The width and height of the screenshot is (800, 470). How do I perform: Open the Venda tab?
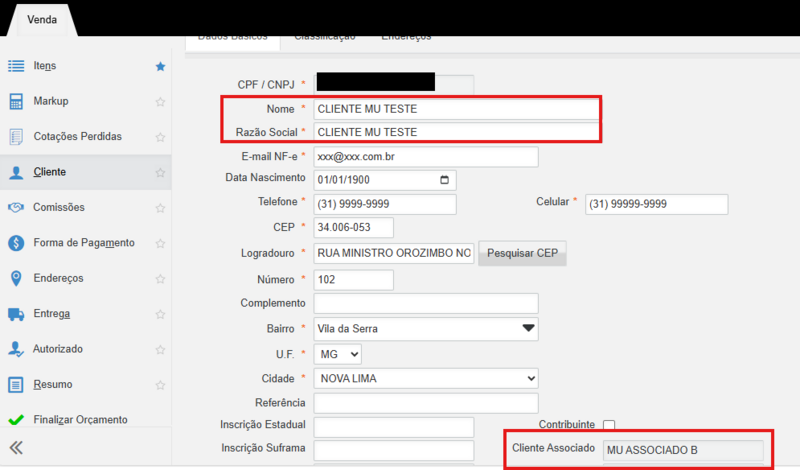41,17
